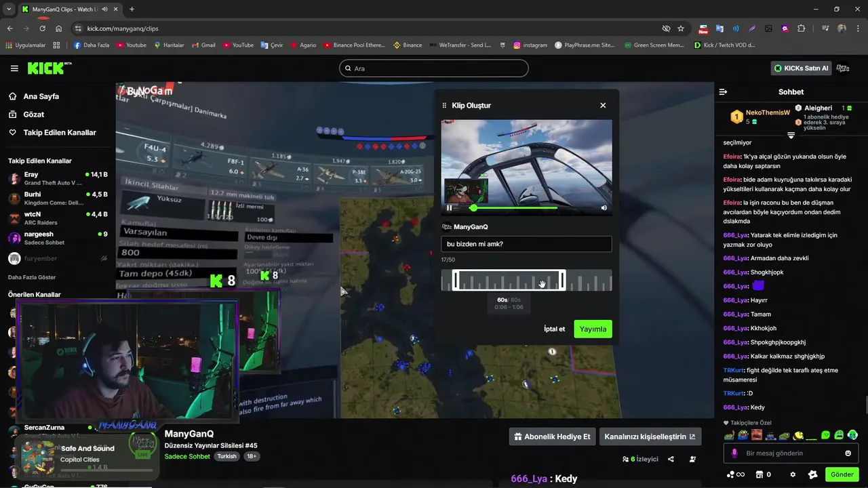
Task: Click the left trim handle on clip timeline
Action: coord(456,281)
